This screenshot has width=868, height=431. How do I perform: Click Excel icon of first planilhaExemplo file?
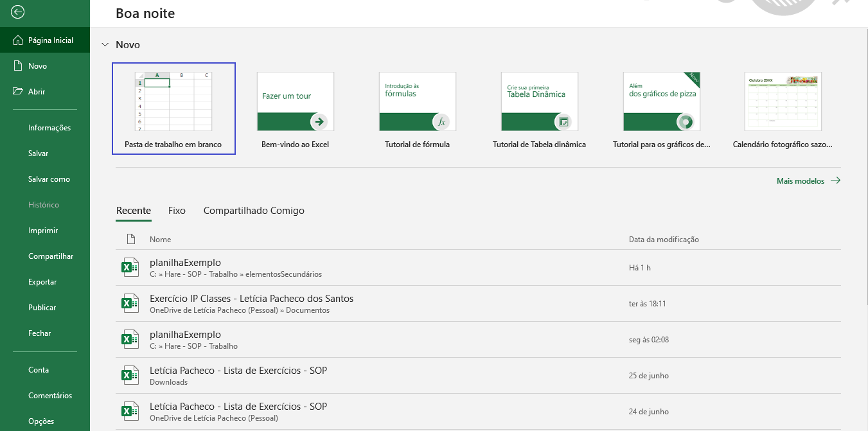click(x=130, y=267)
